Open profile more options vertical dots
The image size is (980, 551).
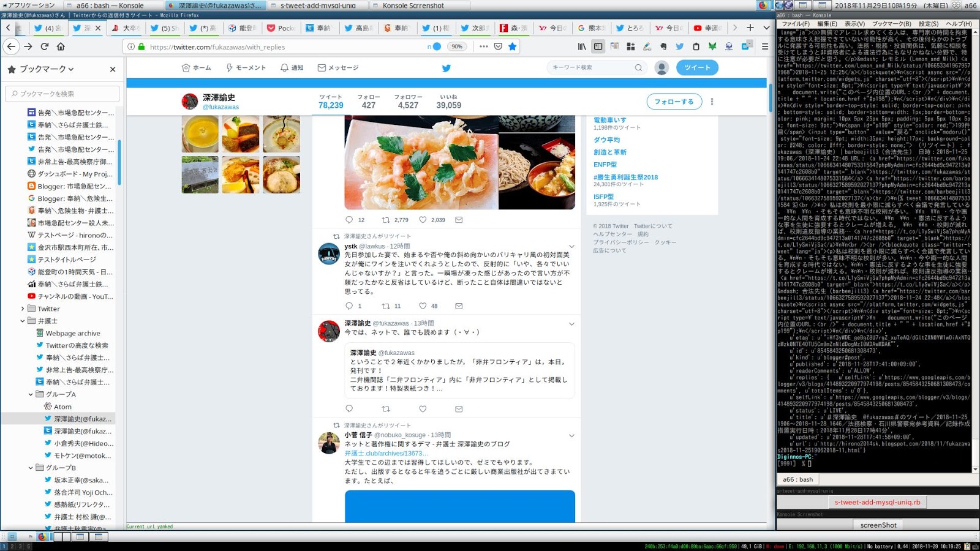click(712, 102)
